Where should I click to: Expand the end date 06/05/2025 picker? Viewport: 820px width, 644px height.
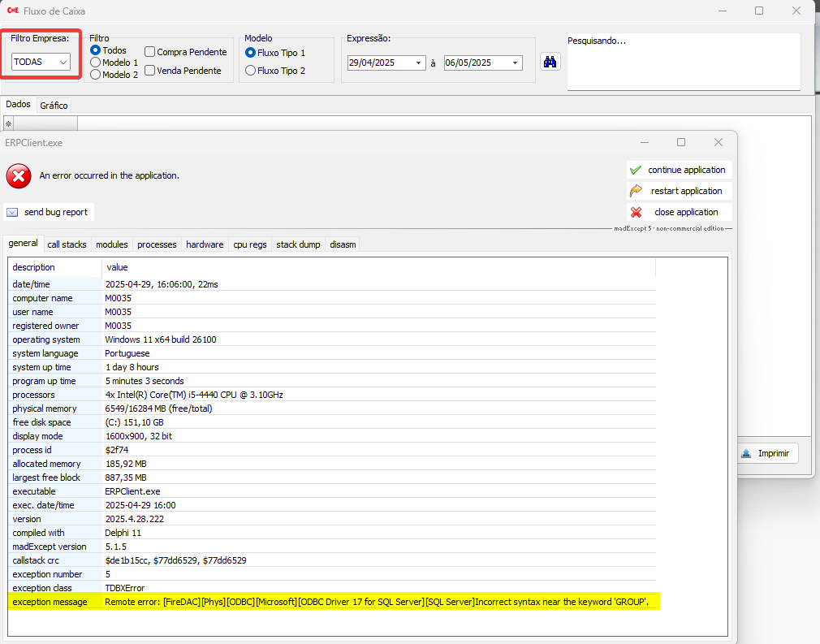pyautogui.click(x=515, y=63)
